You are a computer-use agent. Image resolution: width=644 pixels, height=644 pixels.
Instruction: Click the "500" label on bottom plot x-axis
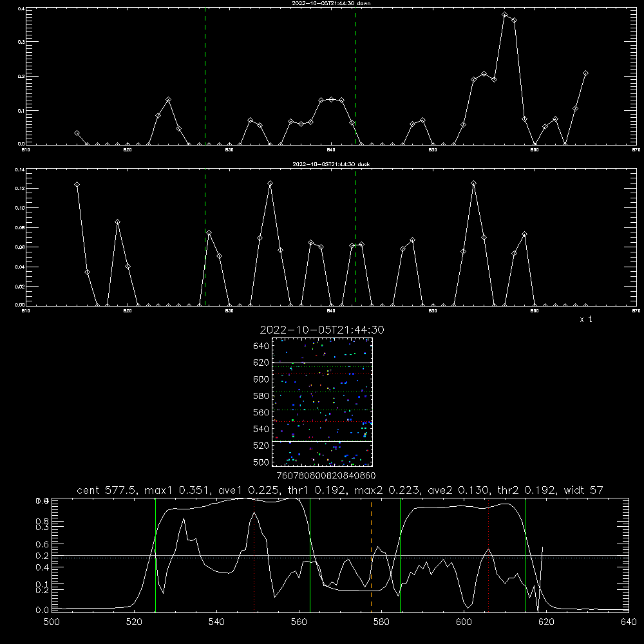coord(52,622)
